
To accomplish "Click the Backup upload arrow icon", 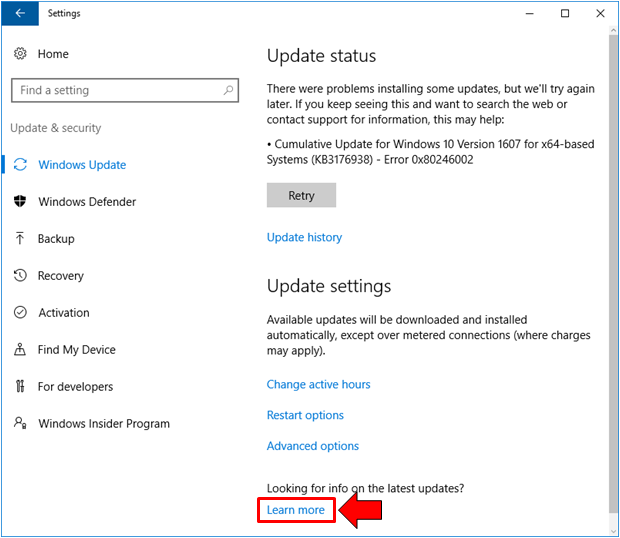I will [20, 238].
